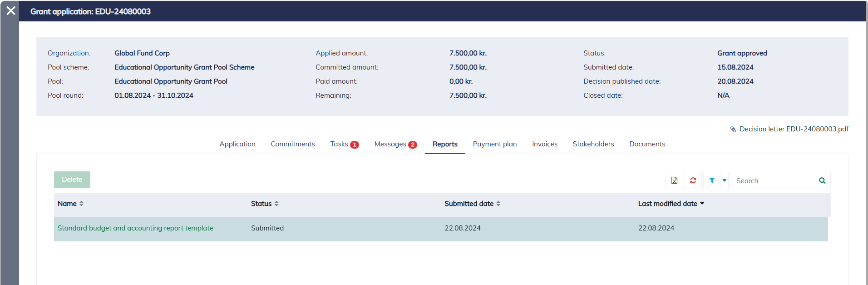
Task: Sort reports by Status column
Action: tap(276, 204)
